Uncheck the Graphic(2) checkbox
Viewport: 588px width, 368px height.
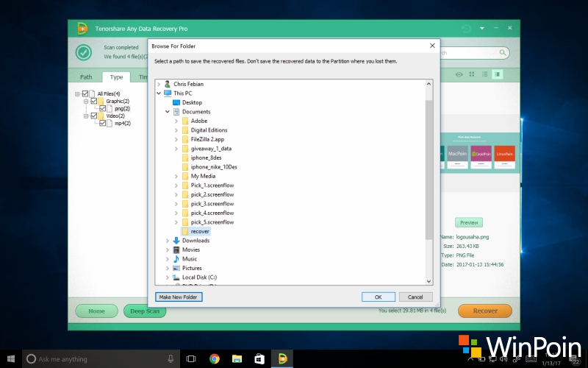[94, 101]
